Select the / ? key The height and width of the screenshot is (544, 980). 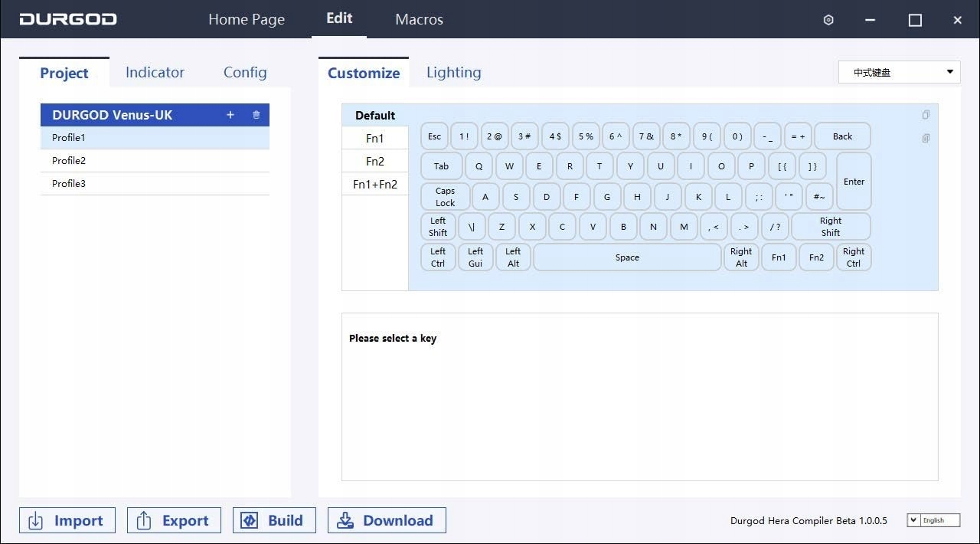[x=775, y=227]
